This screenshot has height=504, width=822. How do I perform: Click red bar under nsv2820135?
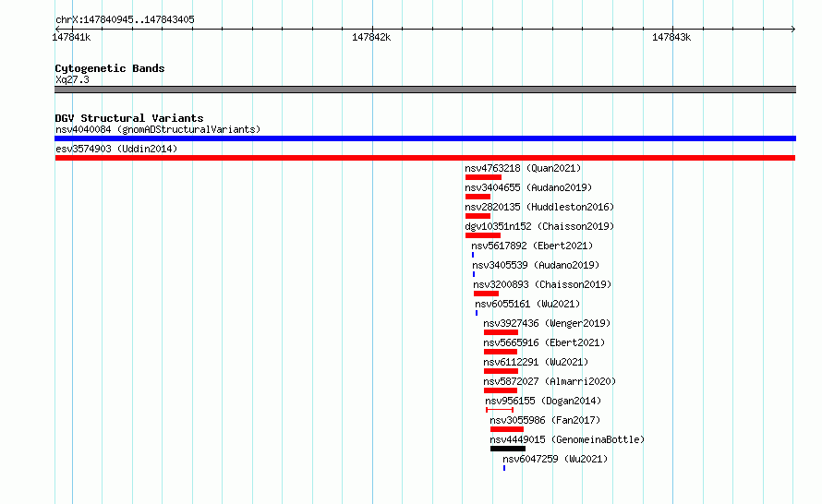pos(477,216)
